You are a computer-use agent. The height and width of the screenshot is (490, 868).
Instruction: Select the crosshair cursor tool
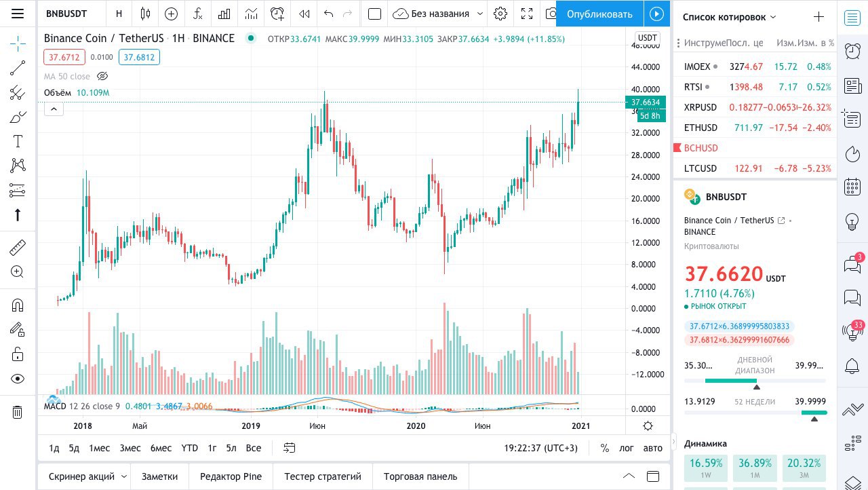tap(18, 44)
